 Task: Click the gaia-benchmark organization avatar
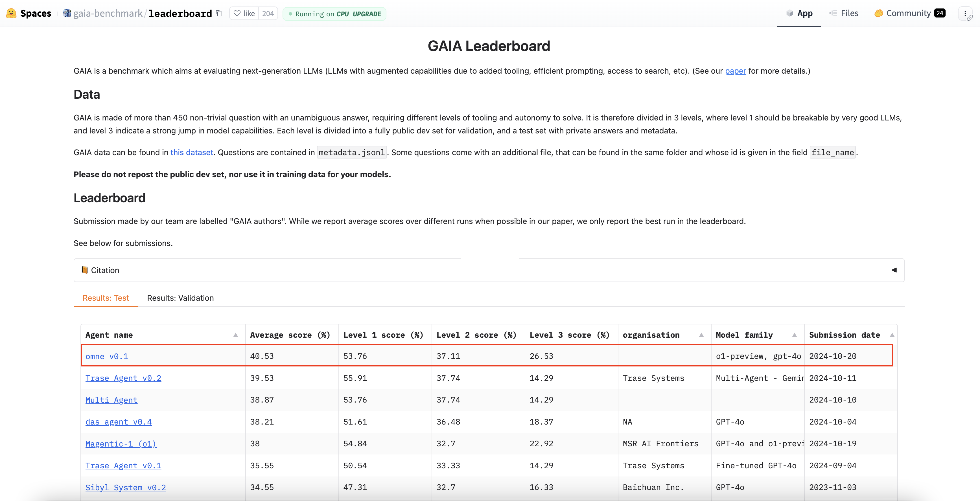[67, 13]
